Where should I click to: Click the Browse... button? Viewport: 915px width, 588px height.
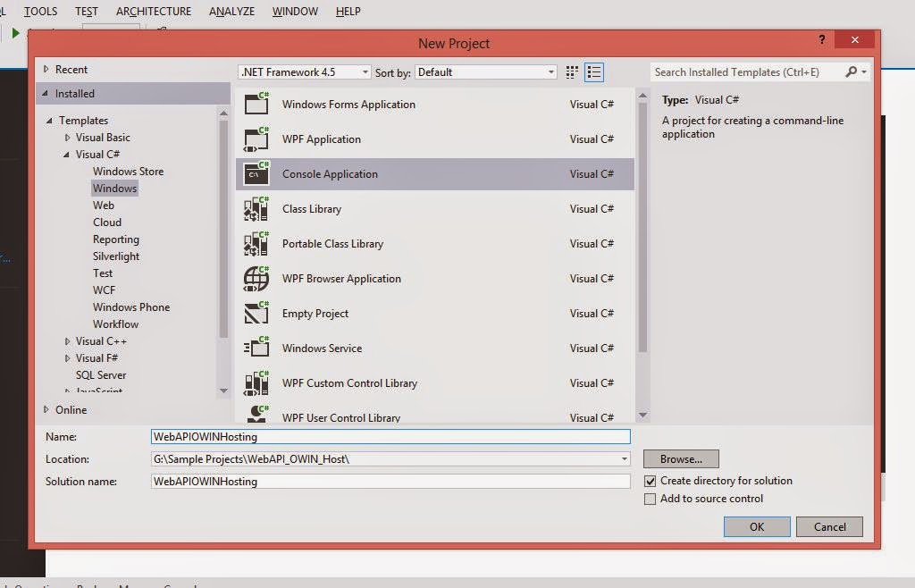pyautogui.click(x=681, y=459)
